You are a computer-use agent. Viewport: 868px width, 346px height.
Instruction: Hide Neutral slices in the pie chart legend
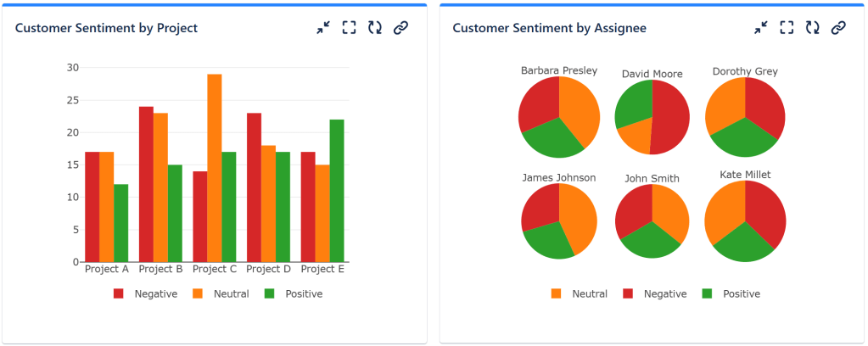click(x=580, y=293)
